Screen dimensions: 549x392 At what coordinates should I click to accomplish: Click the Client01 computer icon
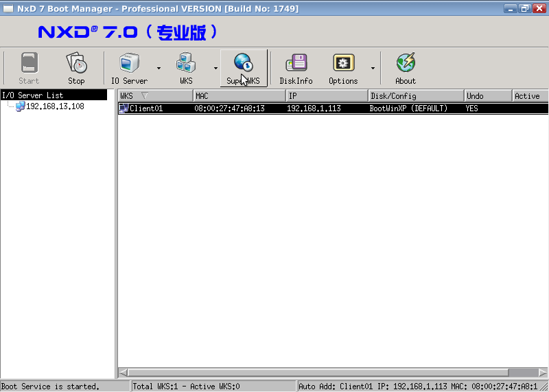point(124,108)
